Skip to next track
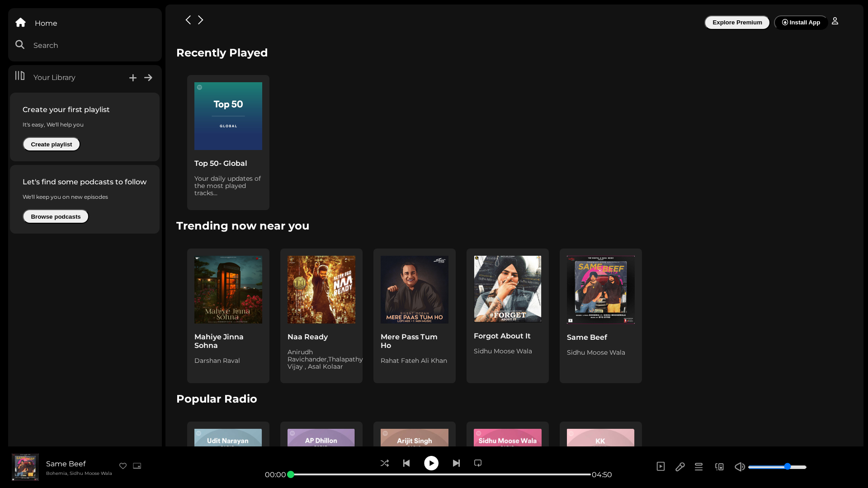The width and height of the screenshot is (868, 488). [456, 463]
